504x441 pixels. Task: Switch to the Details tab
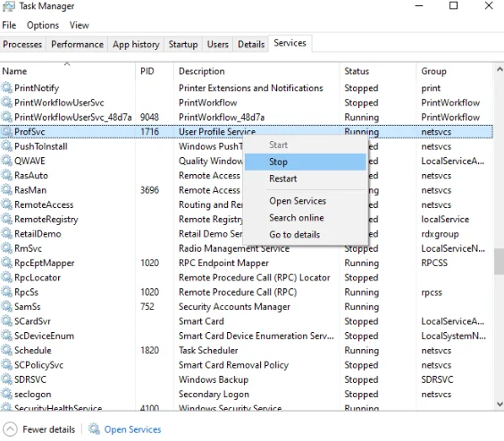point(251,45)
